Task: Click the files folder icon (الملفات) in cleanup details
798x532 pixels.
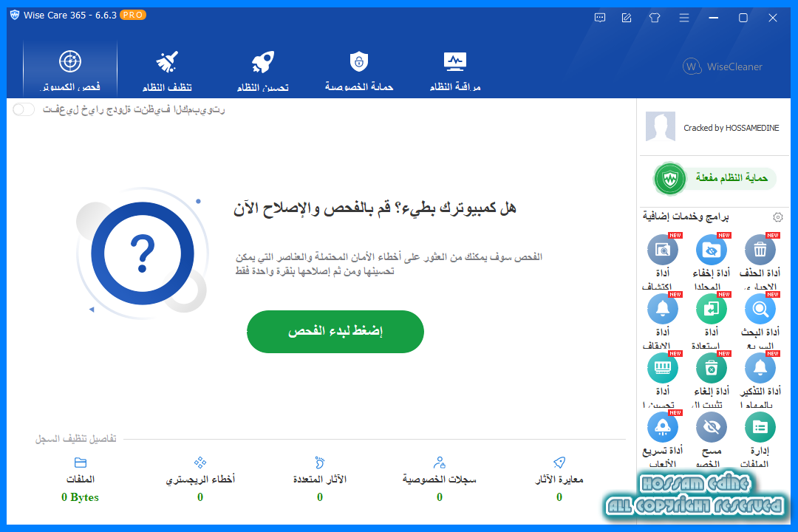Action: 81,463
